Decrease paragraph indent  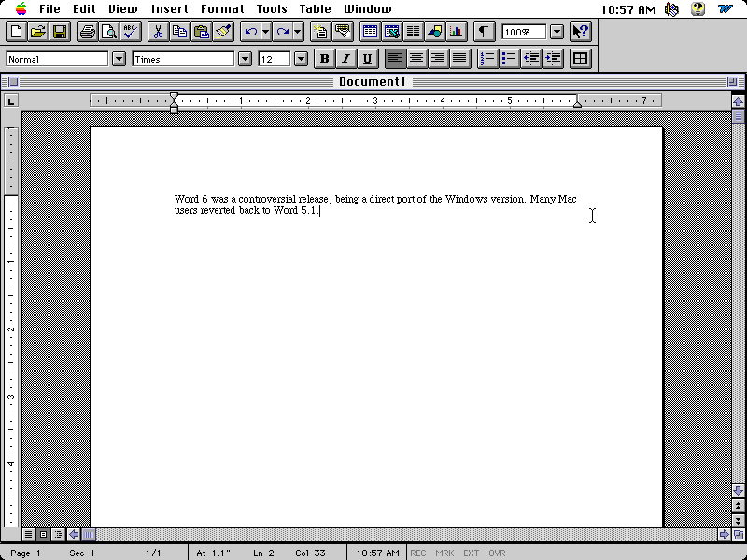click(x=531, y=59)
